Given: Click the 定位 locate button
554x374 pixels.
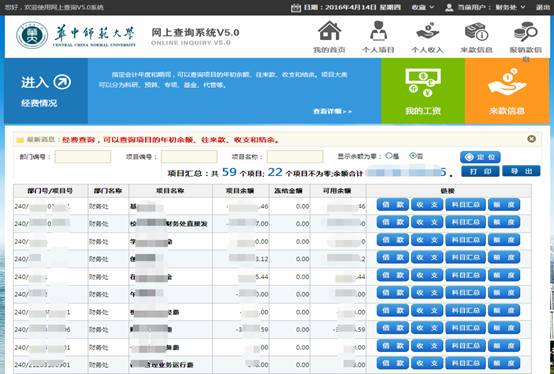Looking at the screenshot, I should (480, 157).
